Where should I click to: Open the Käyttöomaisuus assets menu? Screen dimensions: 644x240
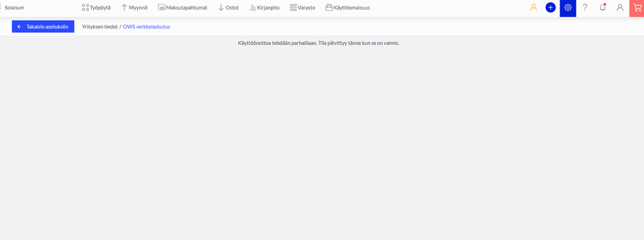click(x=347, y=7)
